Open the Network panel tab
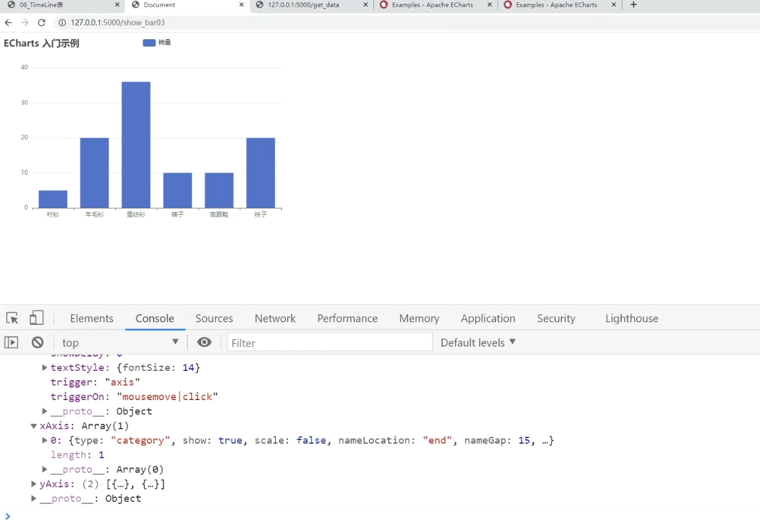 (x=275, y=318)
